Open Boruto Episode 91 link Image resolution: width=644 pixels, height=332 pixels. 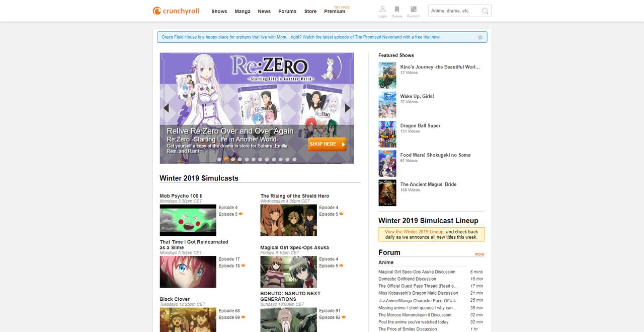click(x=330, y=311)
